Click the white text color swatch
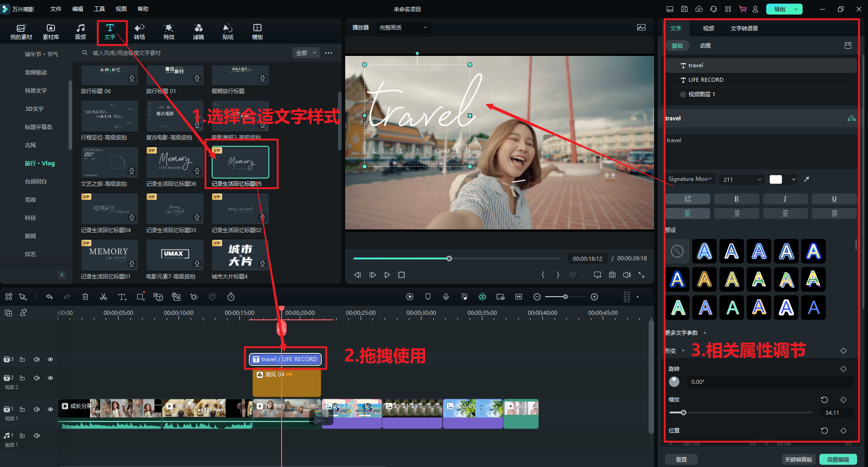Image resolution: width=868 pixels, height=467 pixels. (x=776, y=179)
